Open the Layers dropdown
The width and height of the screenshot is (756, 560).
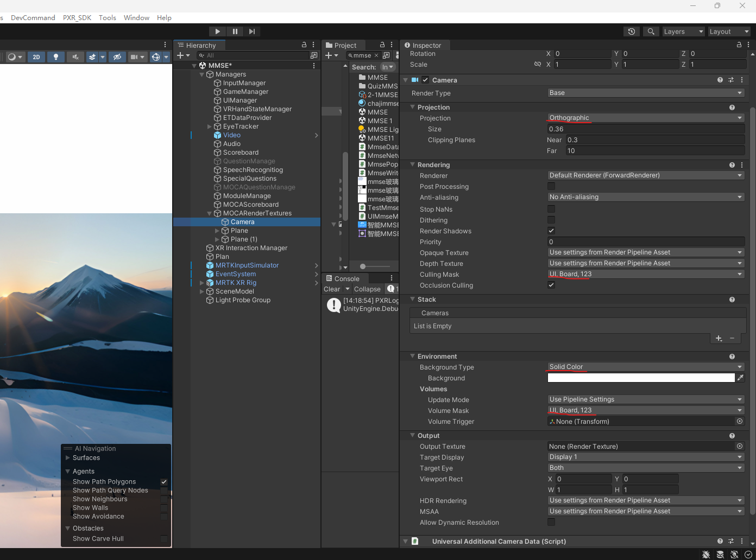click(x=683, y=31)
